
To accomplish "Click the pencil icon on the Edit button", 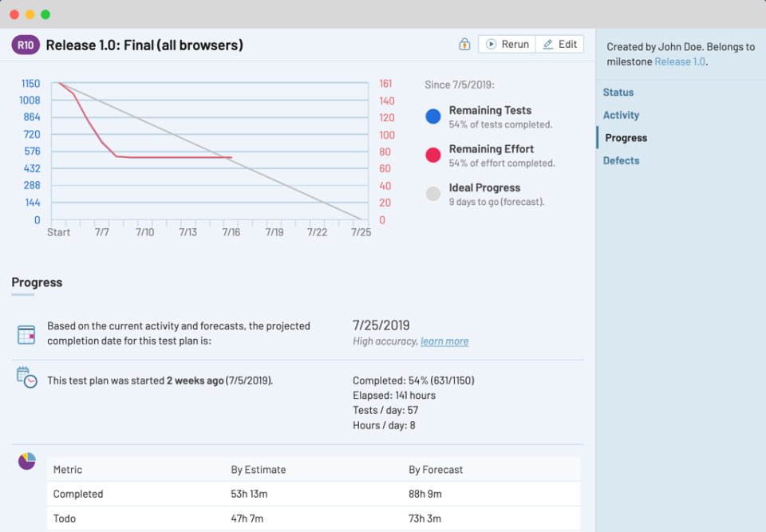I will tap(547, 44).
